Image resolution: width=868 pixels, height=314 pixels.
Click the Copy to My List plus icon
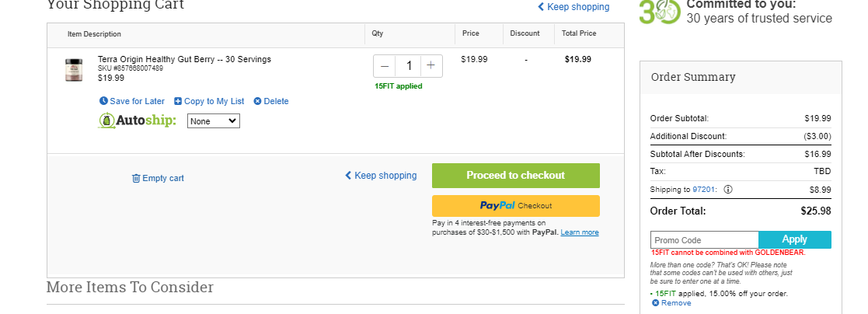[x=178, y=101]
